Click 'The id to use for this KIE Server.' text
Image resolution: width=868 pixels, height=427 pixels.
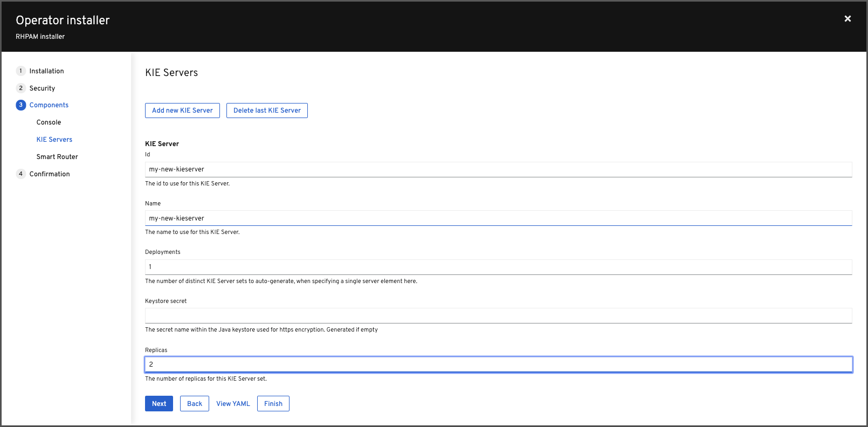tap(187, 184)
